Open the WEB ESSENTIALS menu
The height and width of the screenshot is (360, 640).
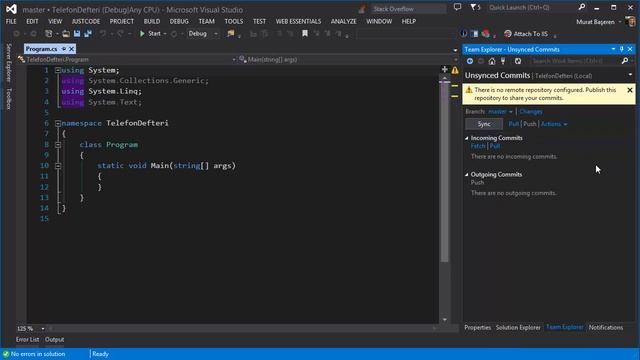tap(298, 21)
